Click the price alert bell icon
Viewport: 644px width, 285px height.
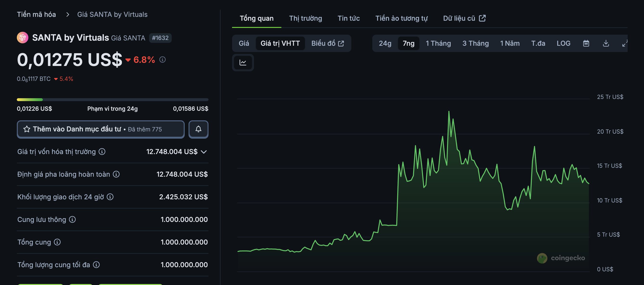coord(198,129)
